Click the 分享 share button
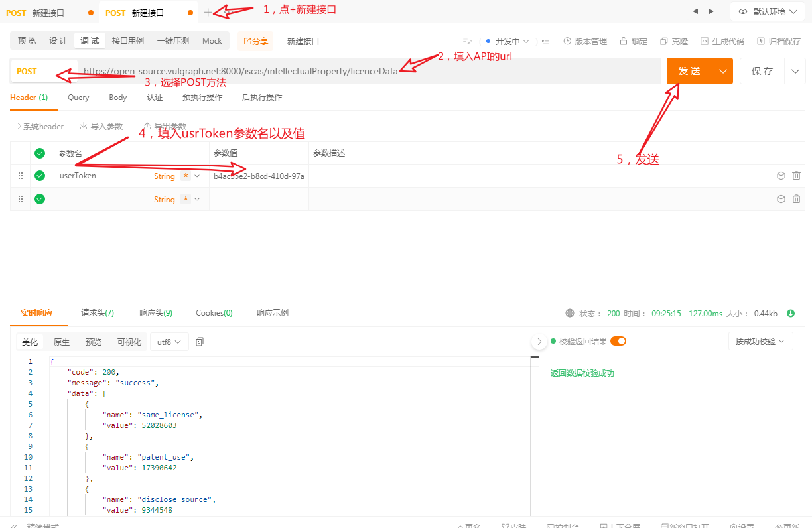812x528 pixels. tap(255, 41)
